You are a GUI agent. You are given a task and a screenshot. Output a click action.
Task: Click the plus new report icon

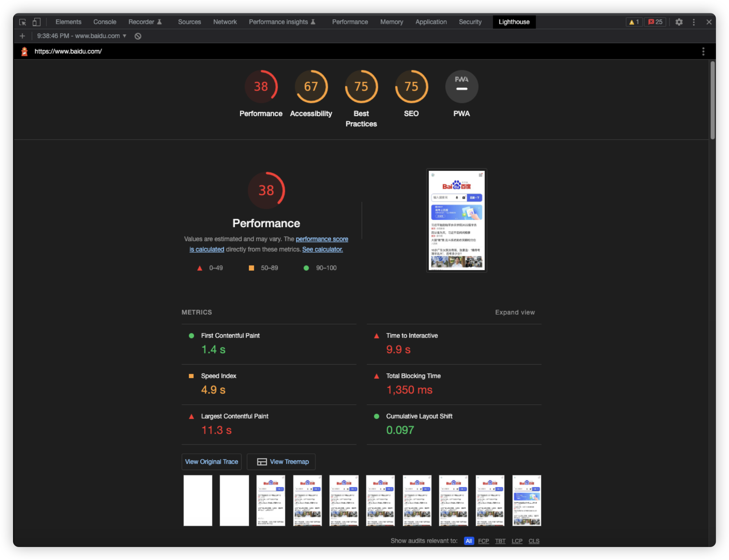click(22, 36)
